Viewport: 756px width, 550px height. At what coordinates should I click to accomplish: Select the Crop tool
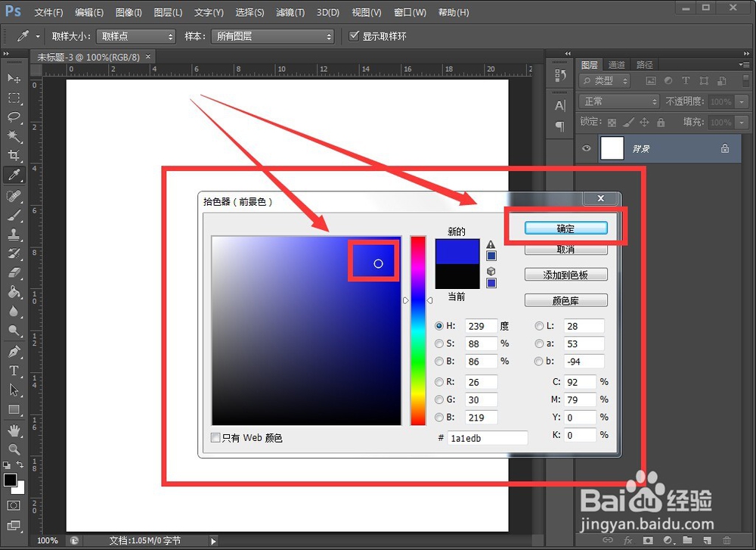tap(14, 155)
